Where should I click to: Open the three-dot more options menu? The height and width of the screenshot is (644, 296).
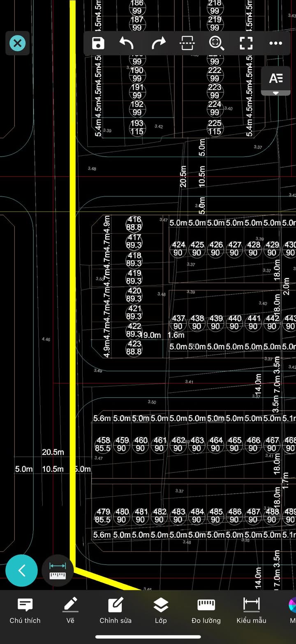coord(275,43)
